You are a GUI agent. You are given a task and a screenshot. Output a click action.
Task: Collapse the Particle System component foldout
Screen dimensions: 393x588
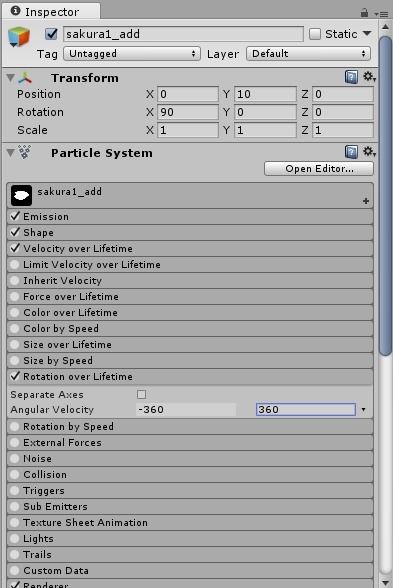click(x=11, y=153)
